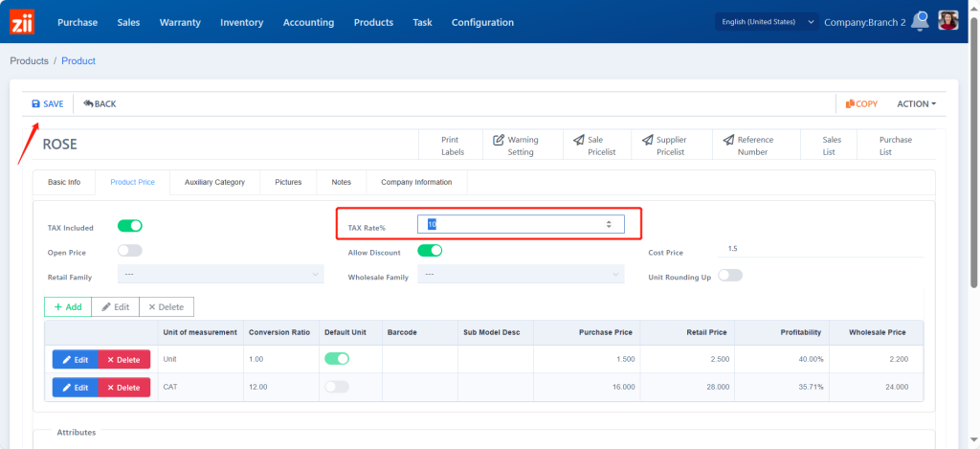The height and width of the screenshot is (449, 980).
Task: Turn on Unit Rounding Up
Action: [x=730, y=275]
